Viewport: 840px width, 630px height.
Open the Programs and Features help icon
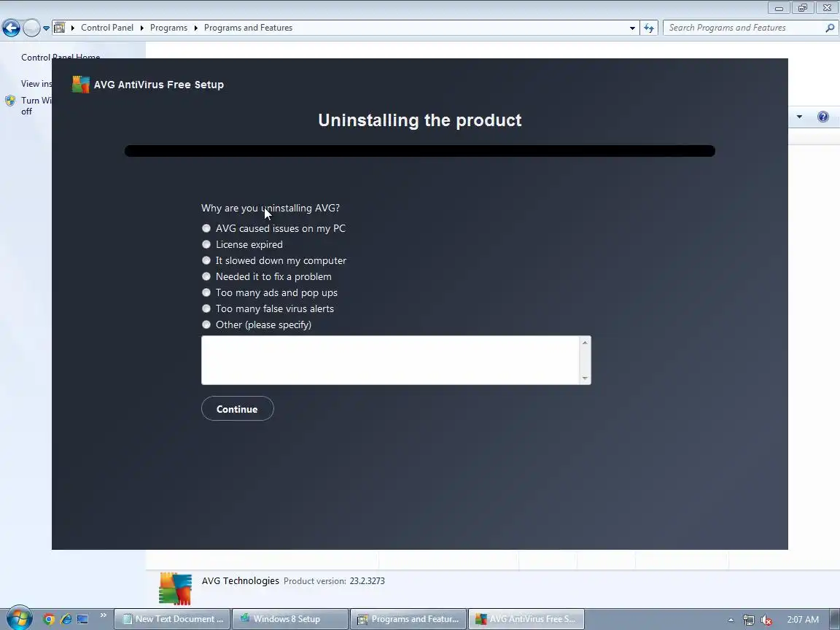coord(823,117)
